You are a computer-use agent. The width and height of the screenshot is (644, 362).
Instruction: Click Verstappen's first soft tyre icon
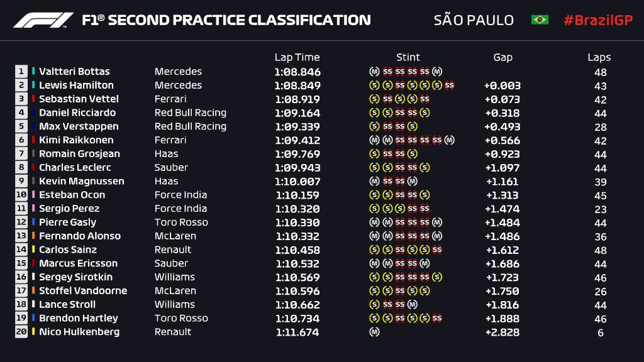374,126
